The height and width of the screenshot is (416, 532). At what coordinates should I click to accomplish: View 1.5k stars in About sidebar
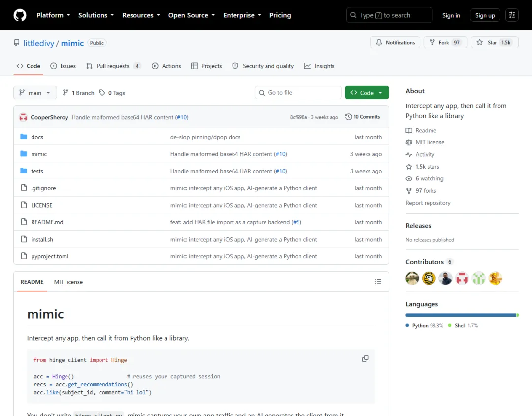(423, 167)
